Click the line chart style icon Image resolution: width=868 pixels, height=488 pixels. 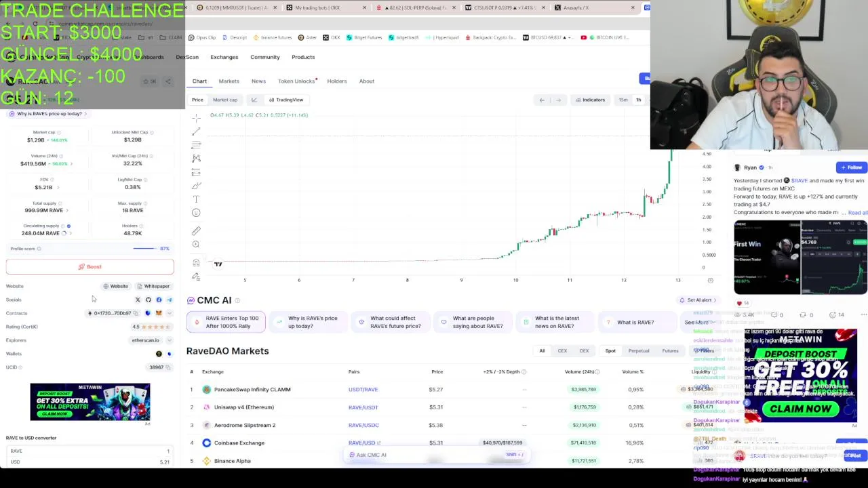[x=254, y=100]
